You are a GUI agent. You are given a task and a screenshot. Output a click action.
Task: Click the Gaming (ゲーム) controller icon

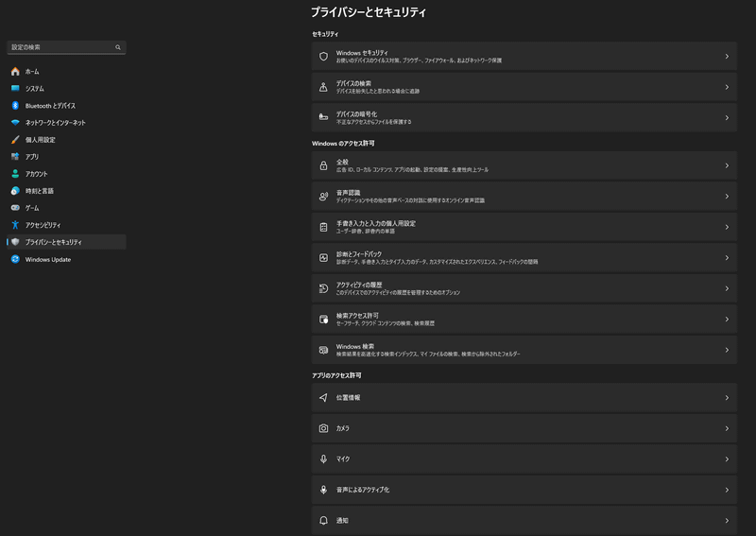[x=15, y=207]
